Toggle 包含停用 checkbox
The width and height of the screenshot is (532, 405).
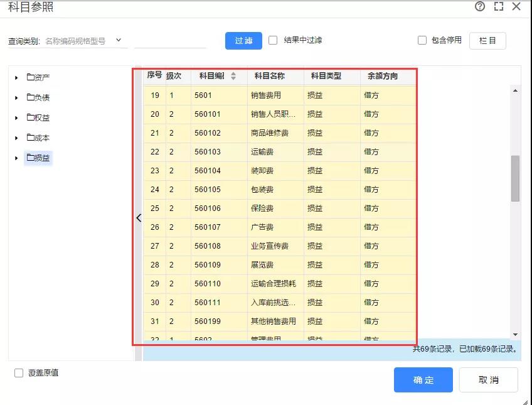point(422,40)
